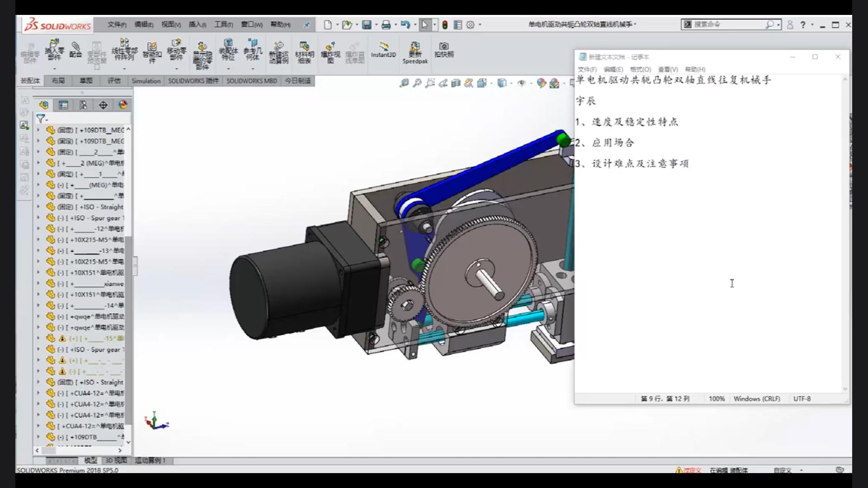Screen dimensions: 868x488
Task: Expand the (-) xianwe tree node
Action: coord(38,284)
